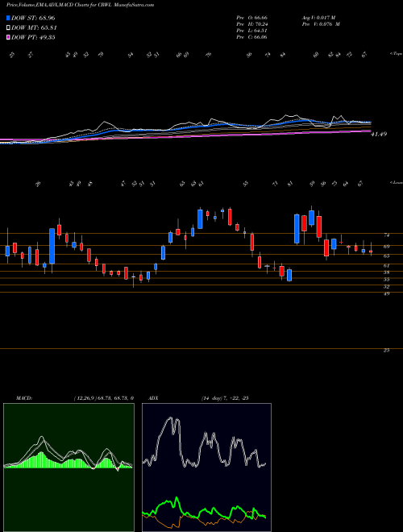The image size is (403, 532).
Task: Click the 65 price axis label
Action: coord(386,256)
